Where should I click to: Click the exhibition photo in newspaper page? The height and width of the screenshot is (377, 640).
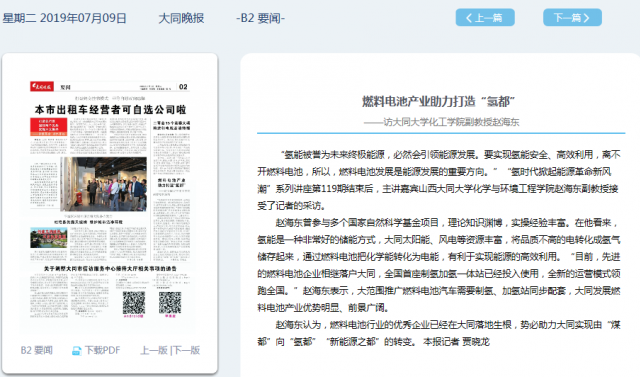coord(104,184)
